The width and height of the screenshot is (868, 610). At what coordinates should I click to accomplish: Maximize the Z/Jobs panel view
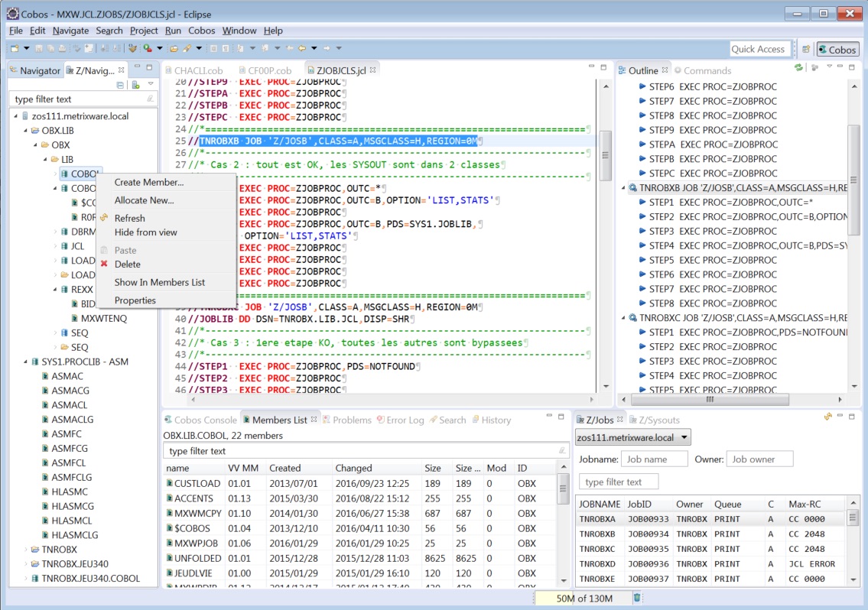[852, 417]
